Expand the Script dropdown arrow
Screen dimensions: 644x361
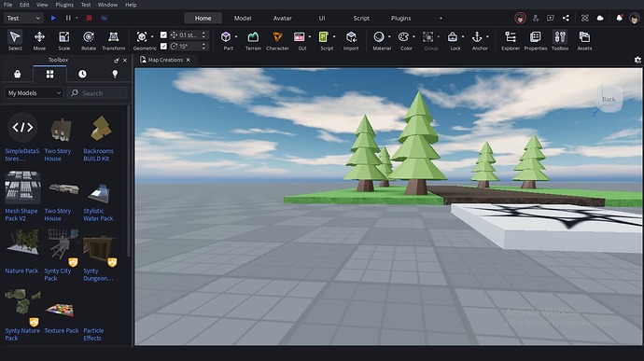[x=334, y=37]
